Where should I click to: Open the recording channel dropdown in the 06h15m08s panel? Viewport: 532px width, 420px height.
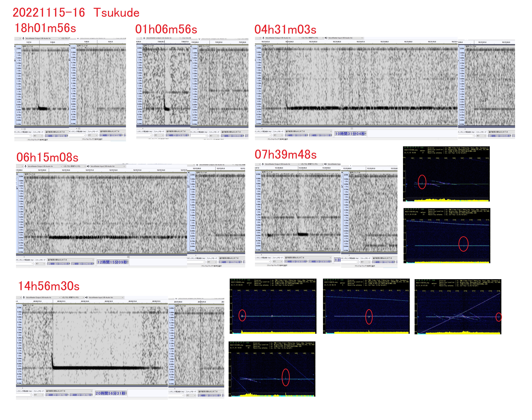pos(85,166)
